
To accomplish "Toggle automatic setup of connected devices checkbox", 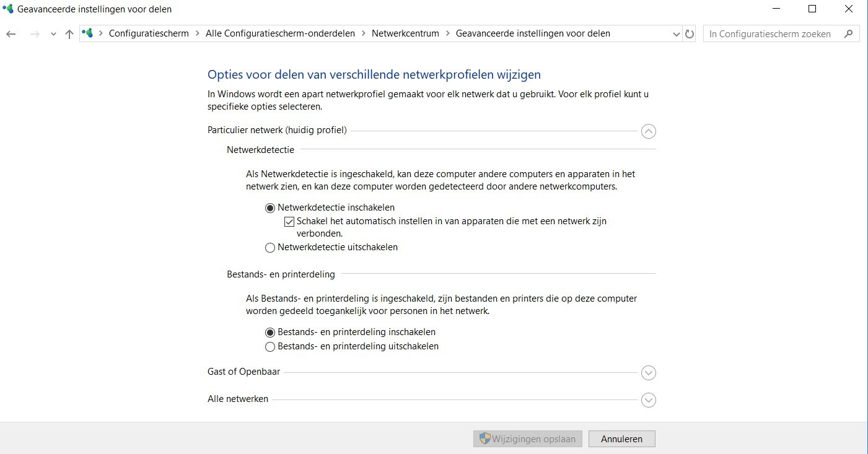I will 289,222.
